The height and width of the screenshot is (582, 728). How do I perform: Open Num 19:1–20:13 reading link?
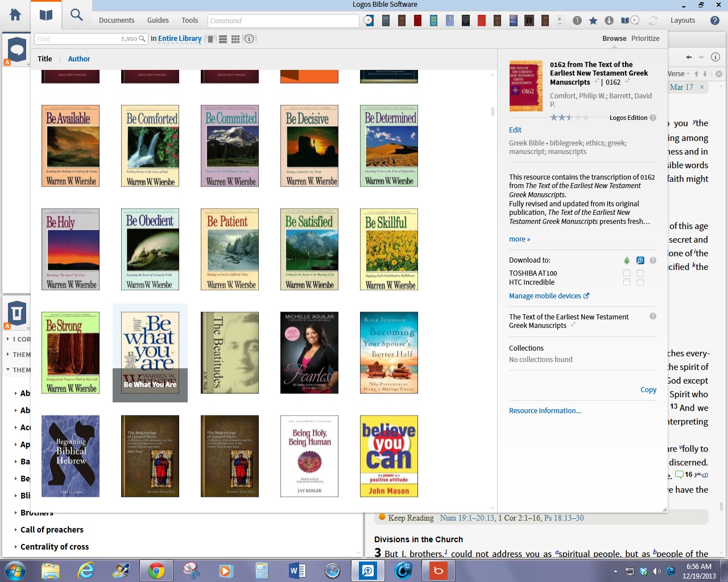click(466, 518)
